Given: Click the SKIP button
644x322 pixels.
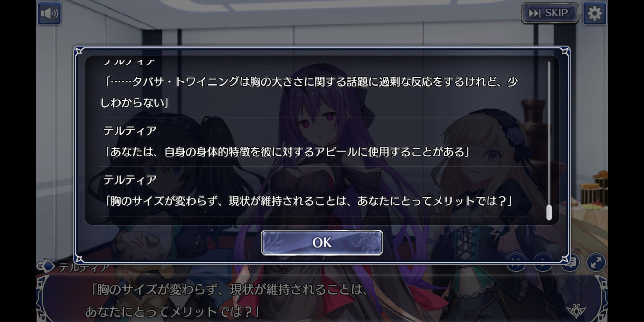Looking at the screenshot, I should click(550, 13).
